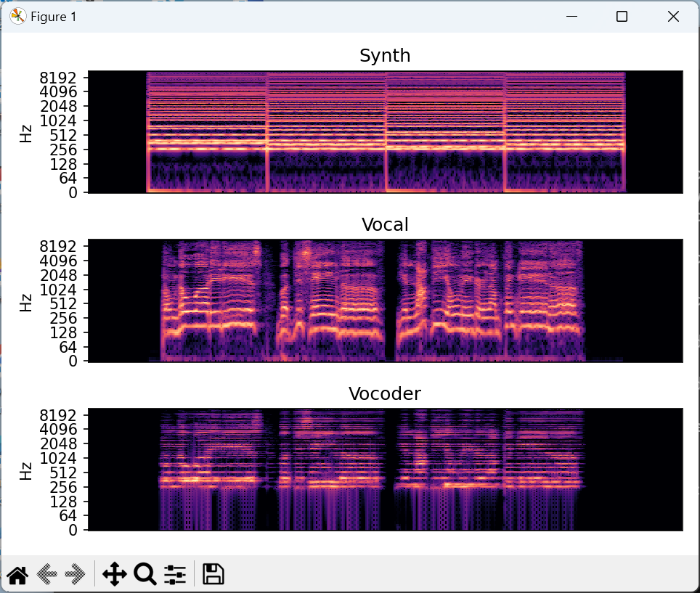Click the Hz axis label beside Synth plot
Viewport: 700px width, 593px height.
(x=26, y=133)
